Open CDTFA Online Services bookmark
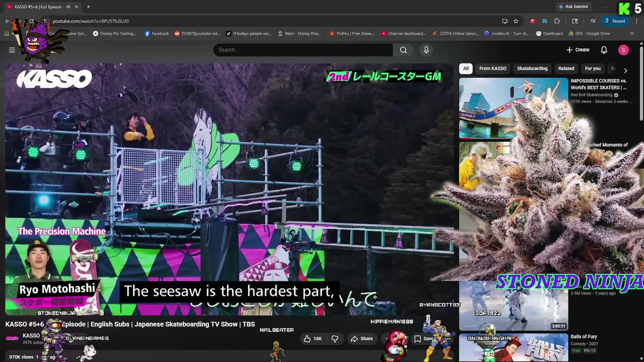 click(455, 34)
